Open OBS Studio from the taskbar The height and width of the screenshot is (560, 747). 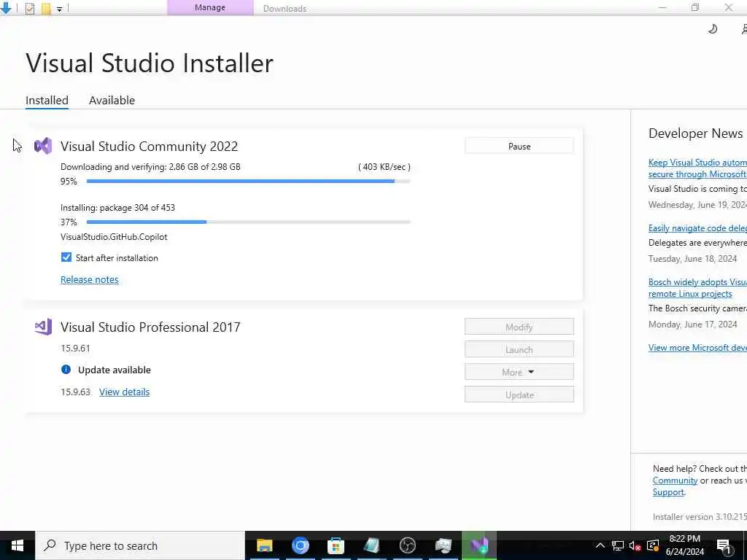(x=407, y=545)
